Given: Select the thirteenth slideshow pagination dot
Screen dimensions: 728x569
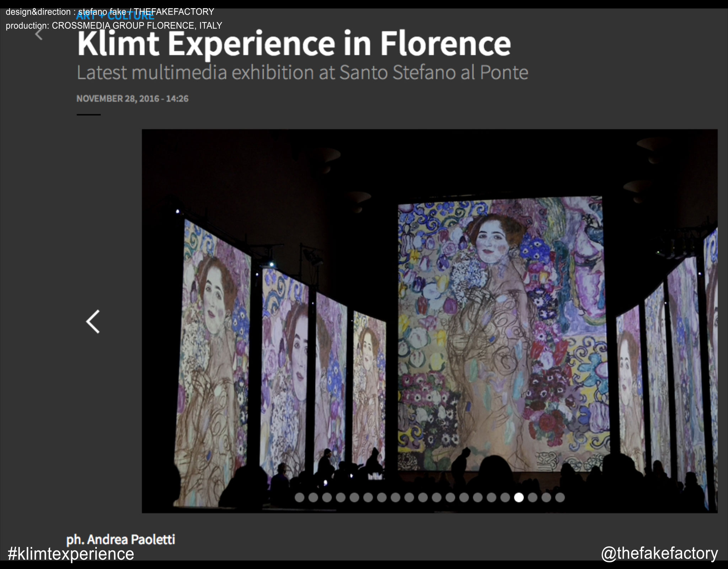Looking at the screenshot, I should (x=464, y=498).
